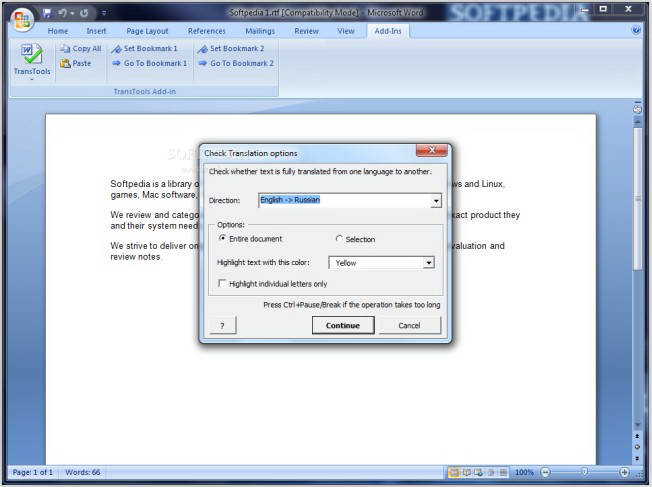
Task: Click Paste in TransTools ribbon
Action: 75,63
